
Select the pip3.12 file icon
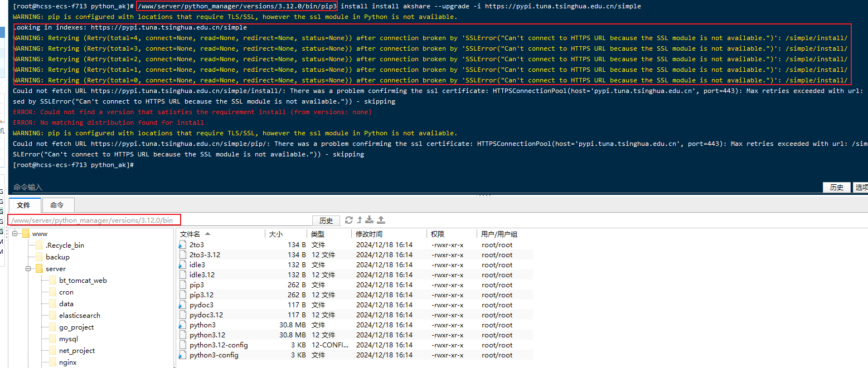click(x=183, y=295)
